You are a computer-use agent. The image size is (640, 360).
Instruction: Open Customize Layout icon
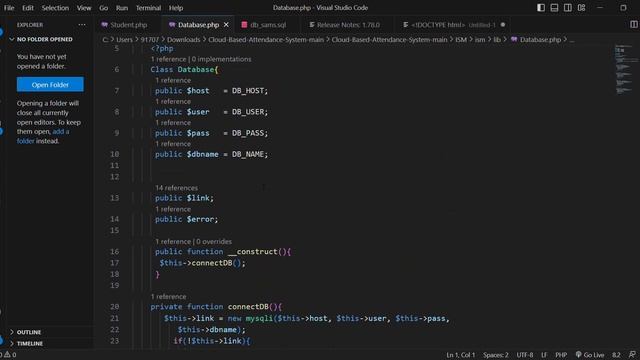pyautogui.click(x=582, y=8)
